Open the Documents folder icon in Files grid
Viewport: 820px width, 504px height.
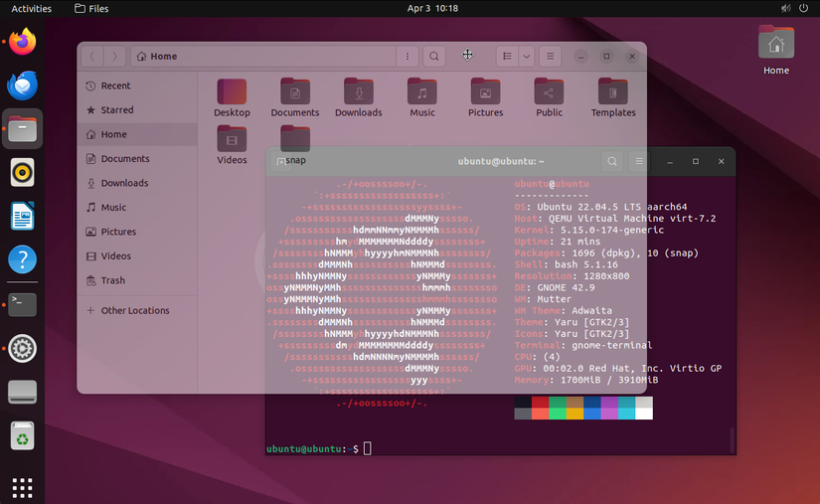click(x=295, y=97)
